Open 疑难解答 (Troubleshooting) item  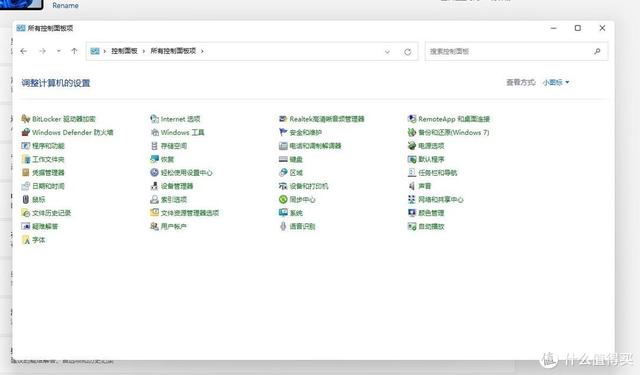(40, 226)
